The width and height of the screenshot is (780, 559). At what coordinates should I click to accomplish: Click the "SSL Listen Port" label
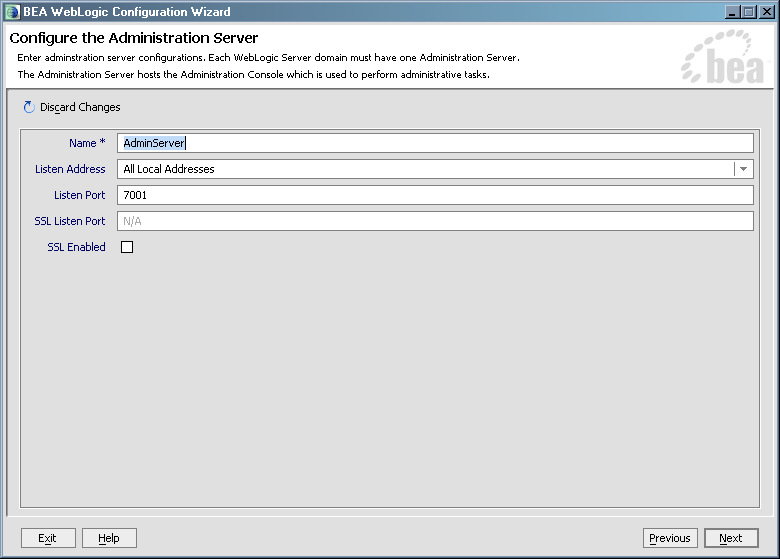[x=70, y=221]
